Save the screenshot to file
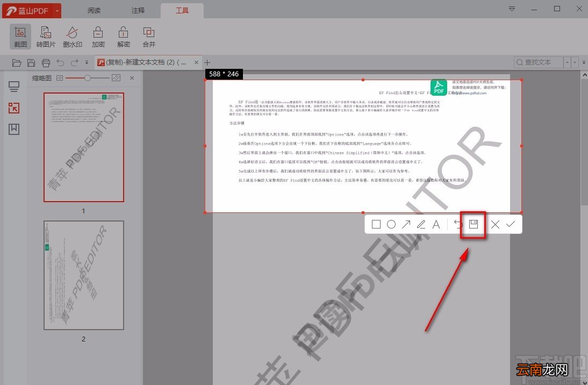 pyautogui.click(x=474, y=224)
